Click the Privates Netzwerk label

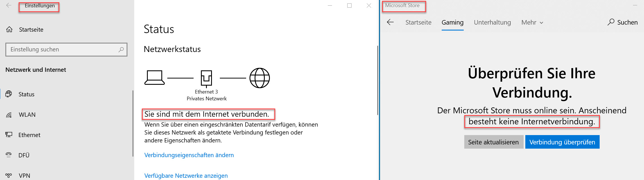click(x=207, y=99)
